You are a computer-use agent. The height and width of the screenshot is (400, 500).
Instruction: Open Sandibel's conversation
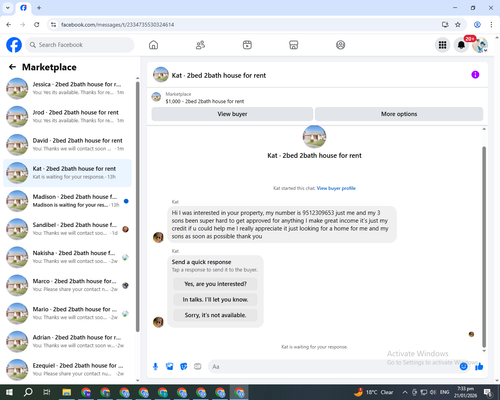[67, 229]
